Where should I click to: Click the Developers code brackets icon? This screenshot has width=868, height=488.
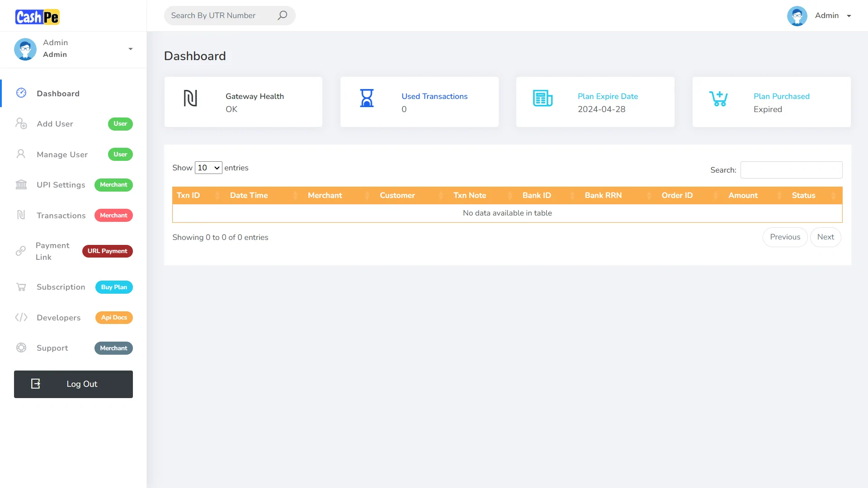click(21, 317)
